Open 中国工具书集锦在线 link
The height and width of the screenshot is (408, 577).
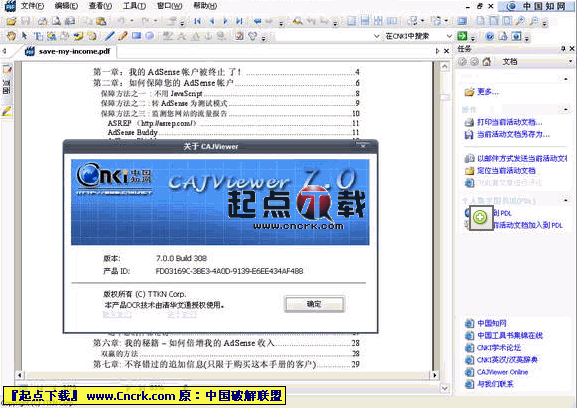[x=510, y=335]
